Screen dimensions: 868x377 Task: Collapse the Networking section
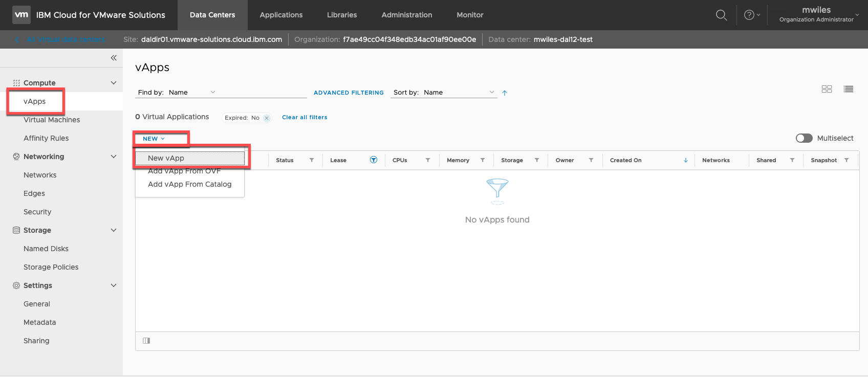point(114,157)
